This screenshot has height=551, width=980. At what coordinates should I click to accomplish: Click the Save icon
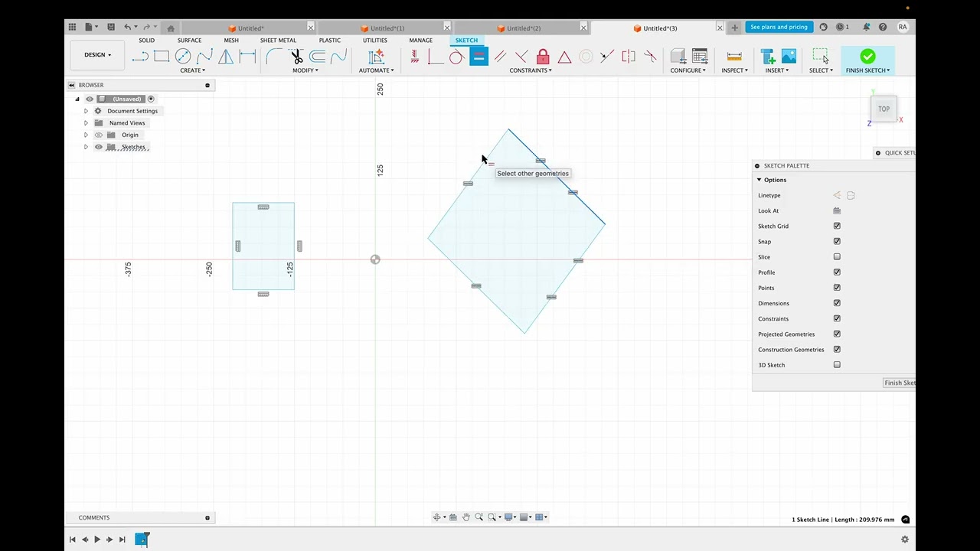tap(111, 27)
